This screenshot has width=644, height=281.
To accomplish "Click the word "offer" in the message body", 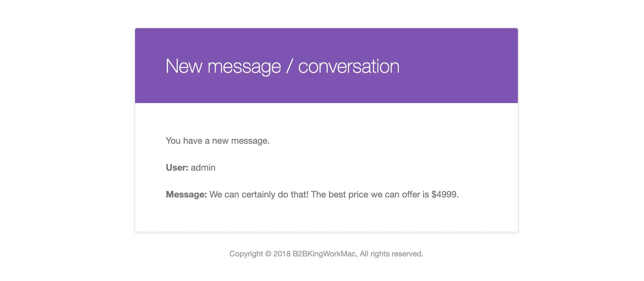I will click(411, 195).
